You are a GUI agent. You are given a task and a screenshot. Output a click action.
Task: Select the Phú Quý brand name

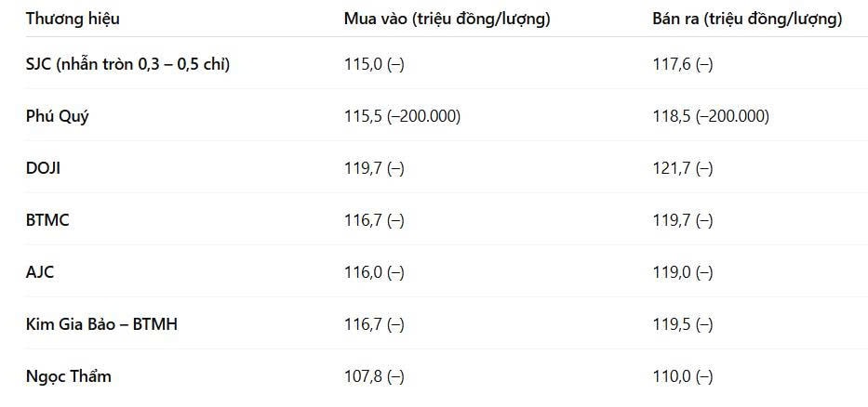57,117
